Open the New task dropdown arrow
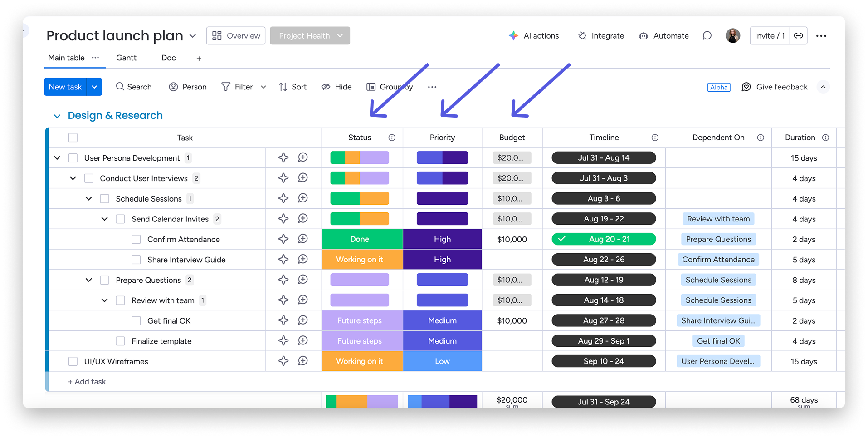This screenshot has width=868, height=438. tap(94, 87)
